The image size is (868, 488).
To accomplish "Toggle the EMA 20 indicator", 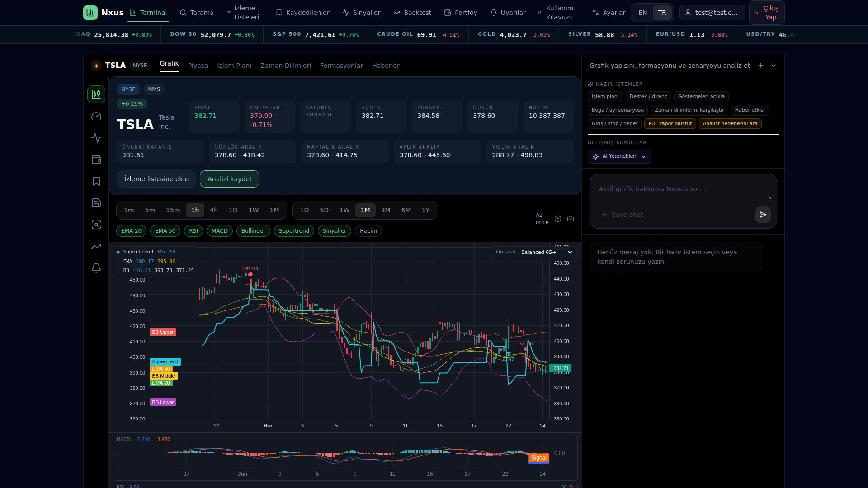I will coord(131,231).
